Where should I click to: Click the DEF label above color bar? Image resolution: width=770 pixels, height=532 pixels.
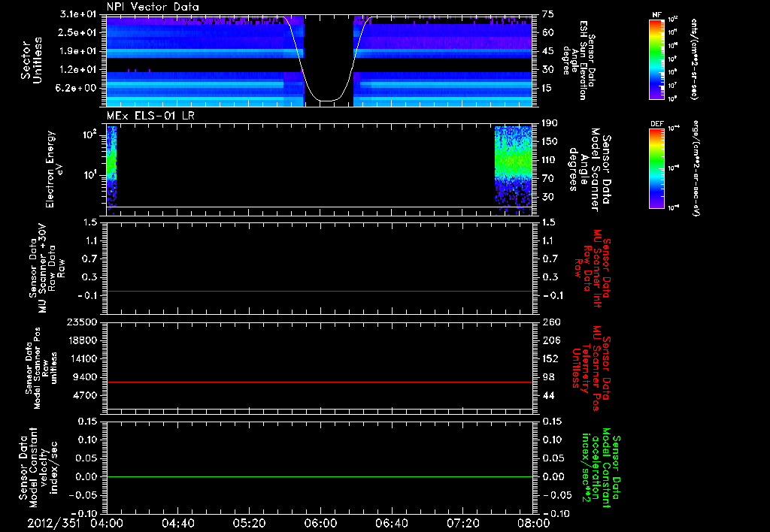tap(657, 124)
